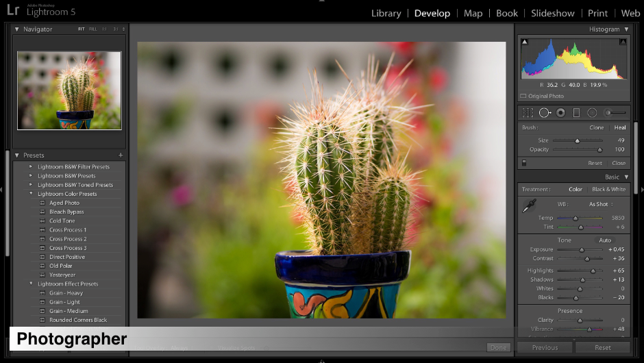Expand Lightroom B&W Presets folder
Screen dimensions: 644x363
pos(30,175)
